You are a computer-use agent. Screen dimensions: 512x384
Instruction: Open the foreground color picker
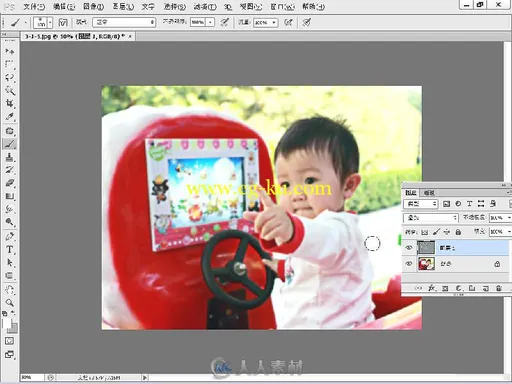pos(6,322)
